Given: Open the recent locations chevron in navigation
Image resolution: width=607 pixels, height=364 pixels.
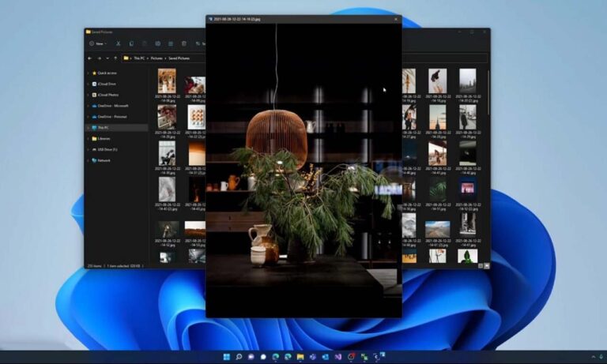Looking at the screenshot, I should pos(107,58).
